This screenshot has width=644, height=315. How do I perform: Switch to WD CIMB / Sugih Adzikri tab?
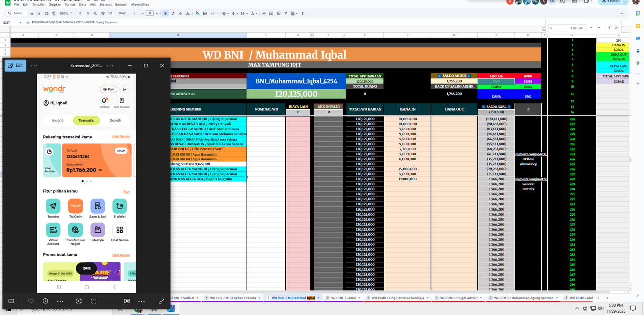click(x=459, y=298)
